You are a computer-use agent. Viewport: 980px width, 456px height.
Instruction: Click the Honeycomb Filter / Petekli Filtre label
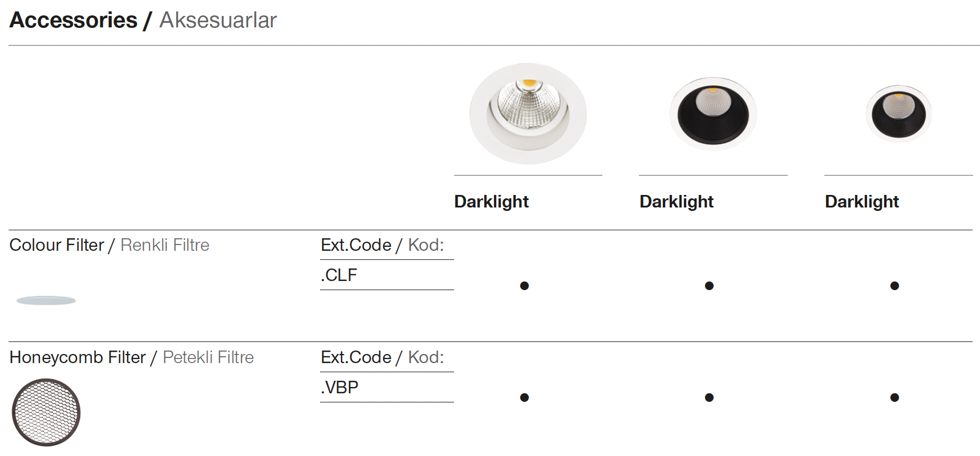pyautogui.click(x=132, y=357)
